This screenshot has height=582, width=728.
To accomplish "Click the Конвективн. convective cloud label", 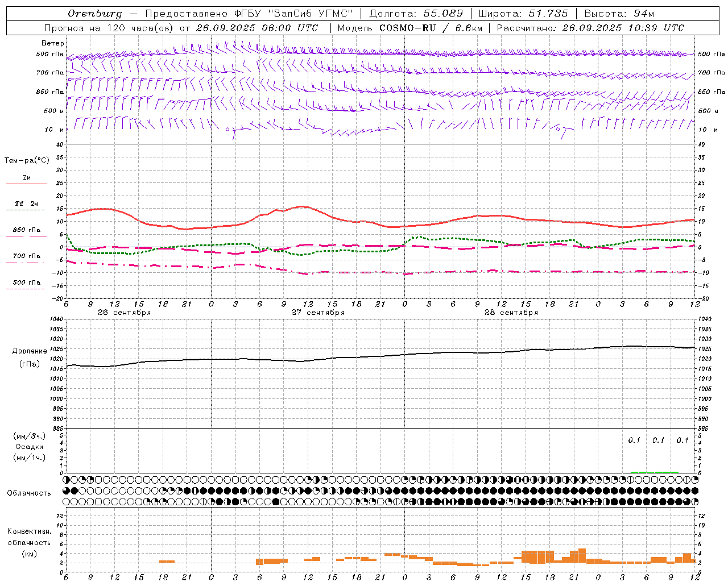I will pyautogui.click(x=30, y=531).
